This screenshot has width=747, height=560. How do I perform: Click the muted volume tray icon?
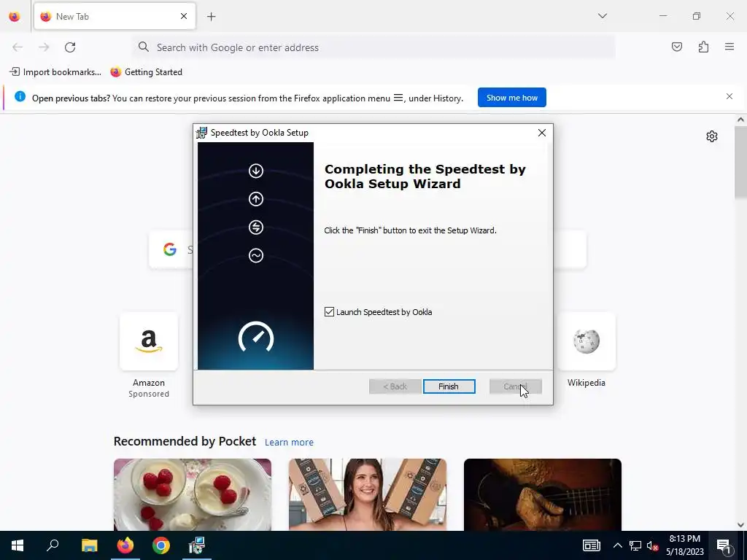653,545
